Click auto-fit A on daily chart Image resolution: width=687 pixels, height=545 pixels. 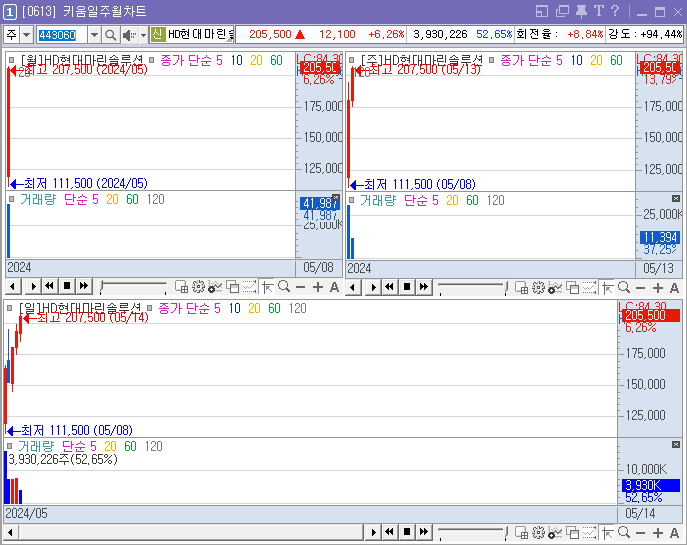[674, 533]
